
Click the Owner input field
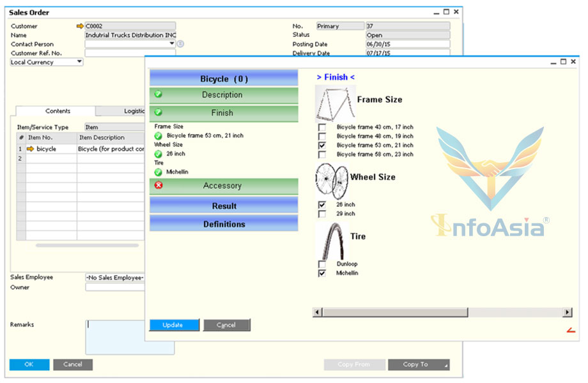tap(115, 287)
